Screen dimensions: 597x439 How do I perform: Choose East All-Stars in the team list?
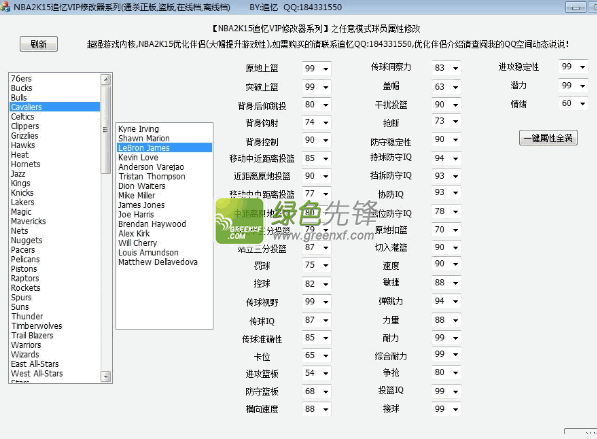55,364
